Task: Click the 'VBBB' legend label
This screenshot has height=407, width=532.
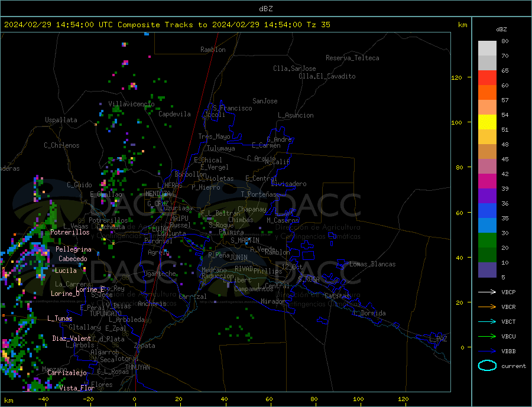Action: click(x=508, y=351)
